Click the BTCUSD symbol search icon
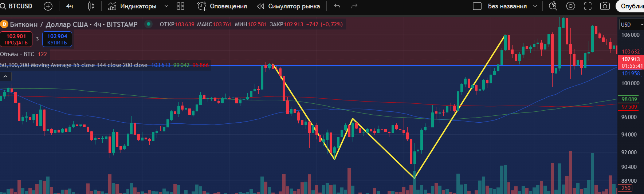The image size is (644, 194). 3,6
